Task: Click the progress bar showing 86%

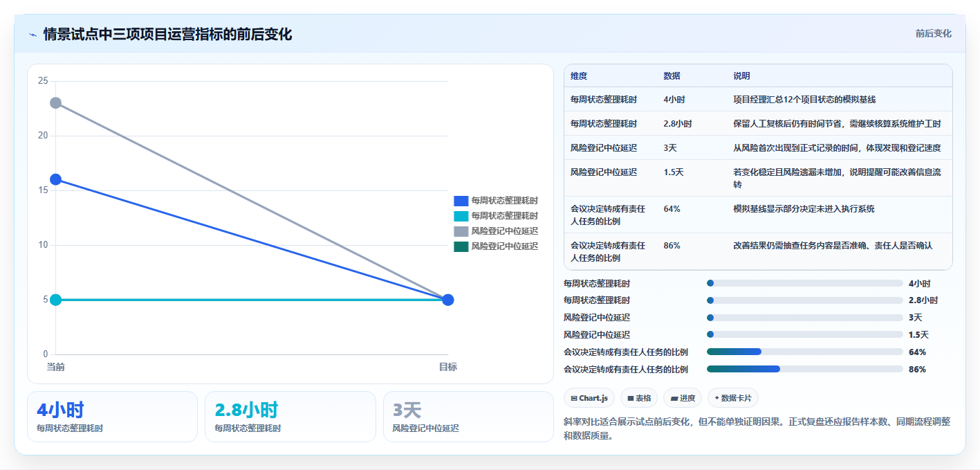Action: pyautogui.click(x=805, y=369)
